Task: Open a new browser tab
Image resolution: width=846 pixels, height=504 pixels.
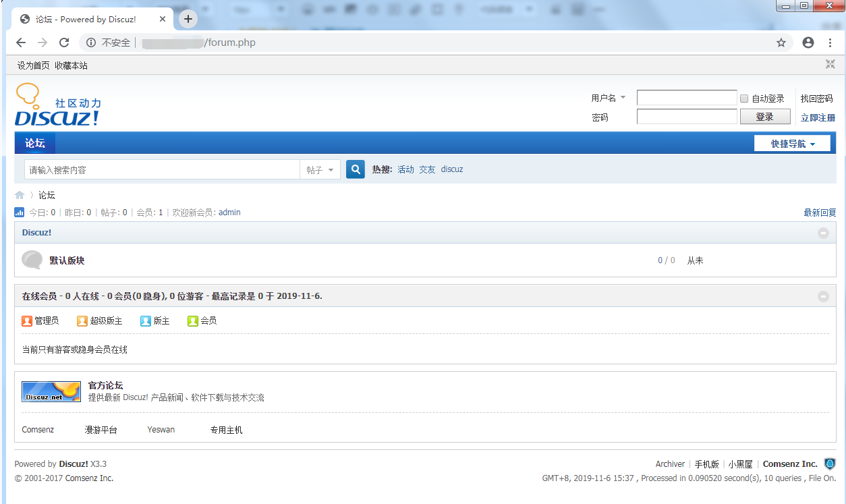Action: point(188,19)
